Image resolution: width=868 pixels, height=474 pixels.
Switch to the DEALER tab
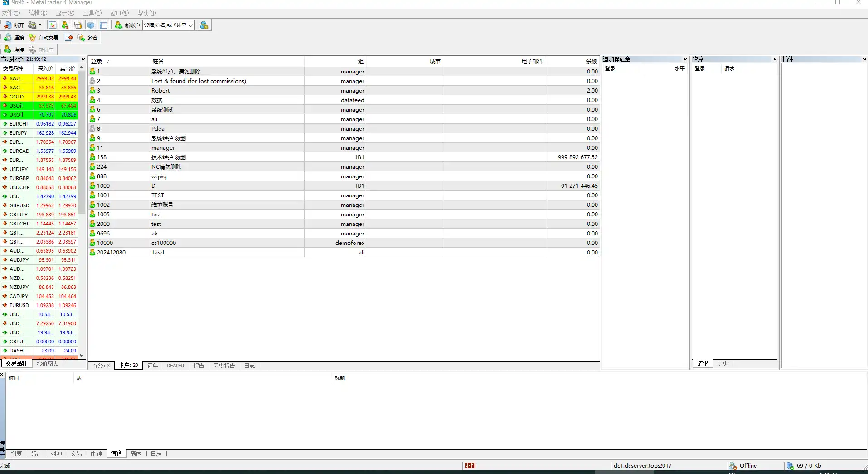point(175,366)
